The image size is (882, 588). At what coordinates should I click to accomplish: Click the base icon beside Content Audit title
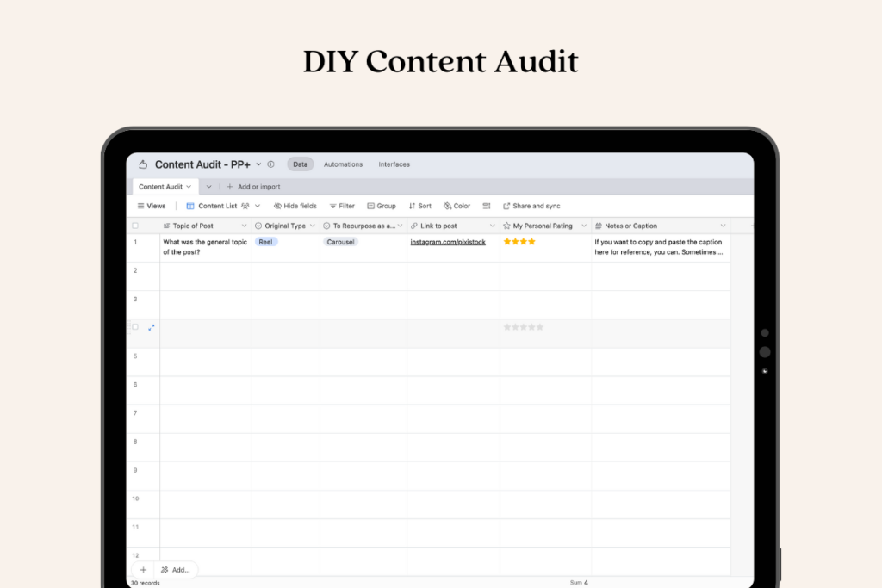[143, 164]
